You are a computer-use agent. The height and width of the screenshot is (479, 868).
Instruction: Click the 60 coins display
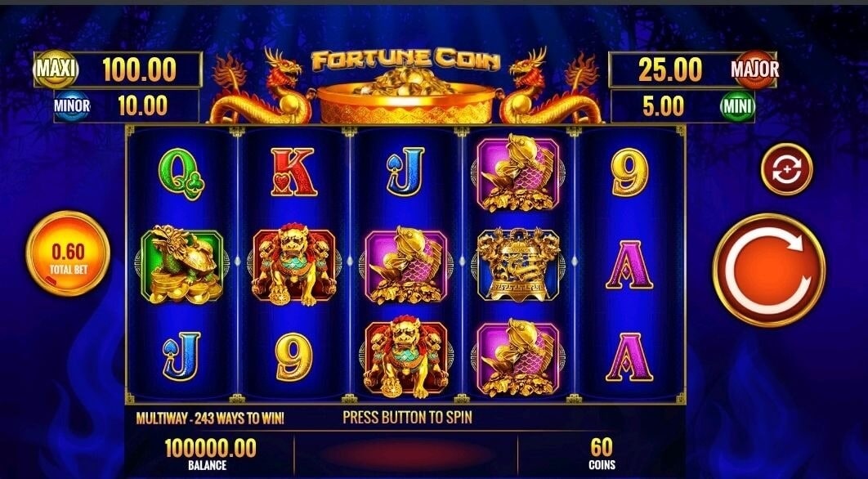coord(602,446)
